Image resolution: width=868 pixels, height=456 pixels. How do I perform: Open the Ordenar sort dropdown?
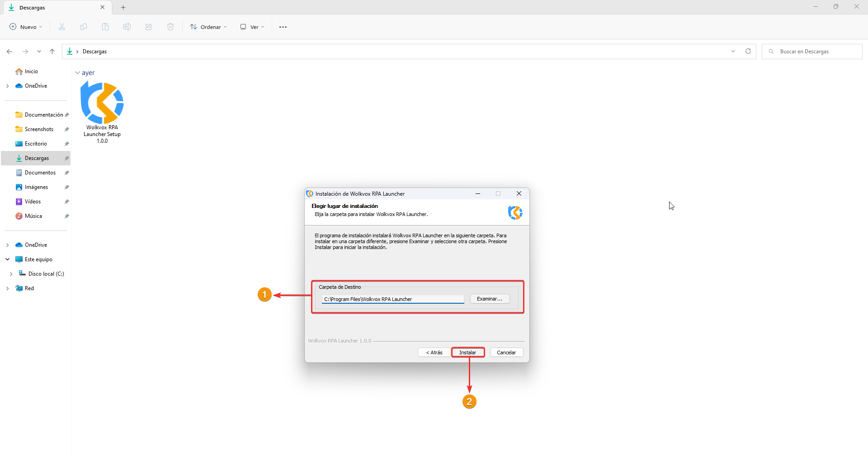[208, 27]
